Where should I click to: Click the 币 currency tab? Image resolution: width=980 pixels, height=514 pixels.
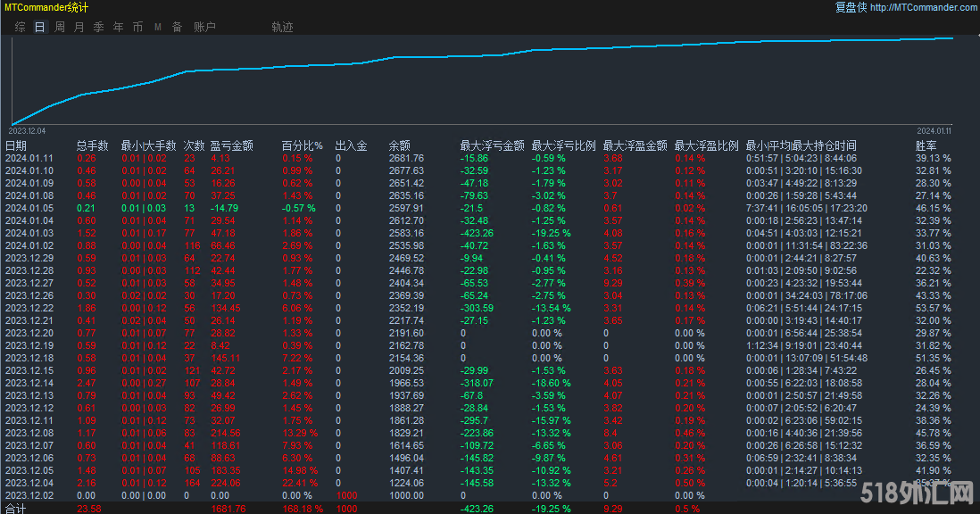(137, 27)
